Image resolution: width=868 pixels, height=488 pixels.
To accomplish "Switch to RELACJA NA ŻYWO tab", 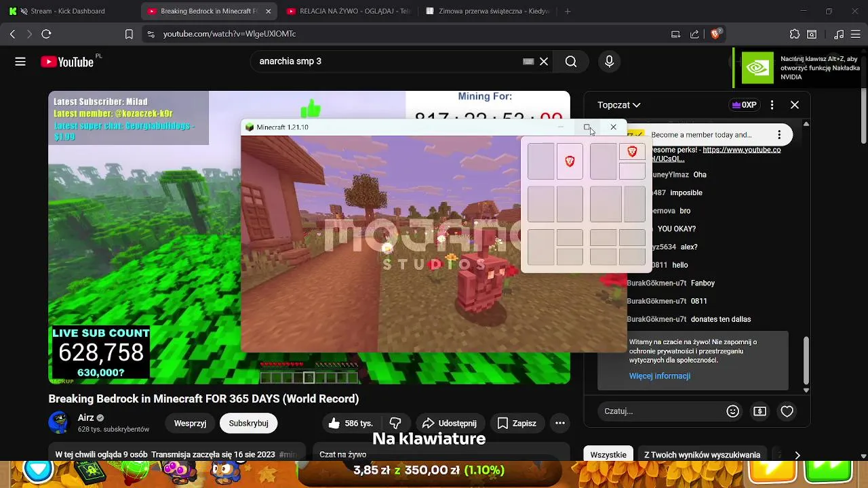I will [x=347, y=11].
